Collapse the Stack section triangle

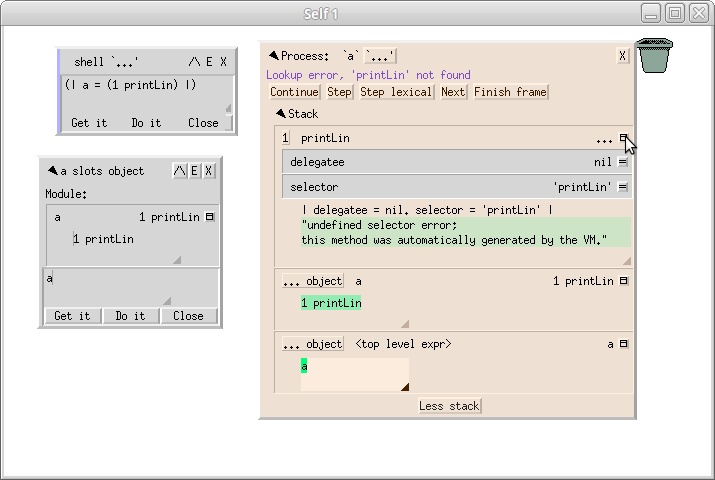[x=281, y=114]
